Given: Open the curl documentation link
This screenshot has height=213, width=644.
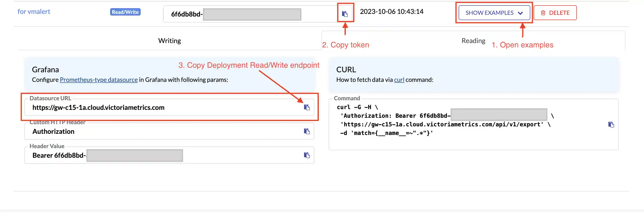Looking at the screenshot, I should coord(399,80).
